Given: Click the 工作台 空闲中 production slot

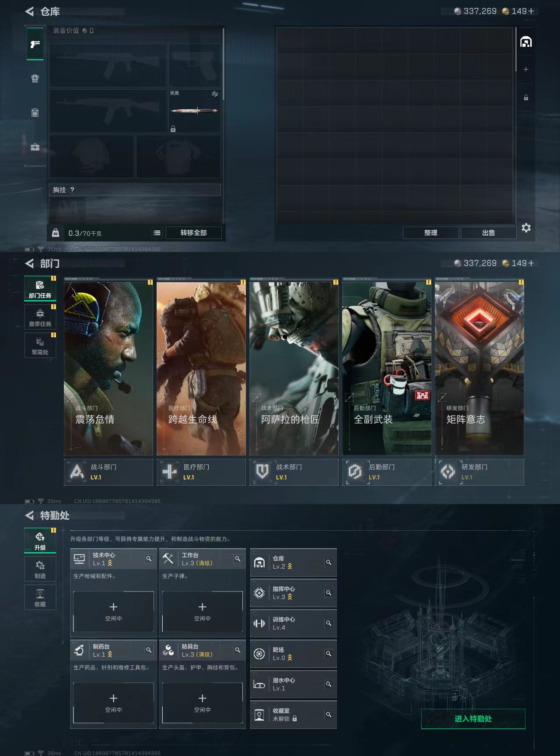Looking at the screenshot, I should 202,611.
